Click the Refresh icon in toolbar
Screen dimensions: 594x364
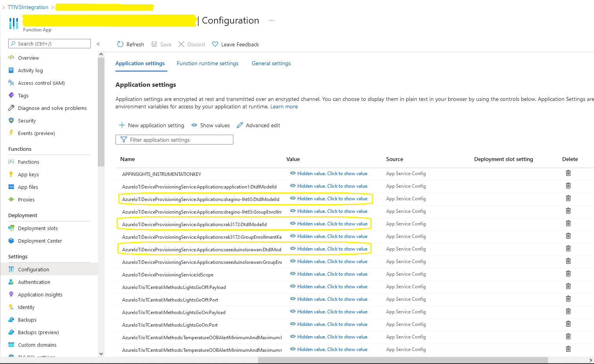(x=121, y=44)
